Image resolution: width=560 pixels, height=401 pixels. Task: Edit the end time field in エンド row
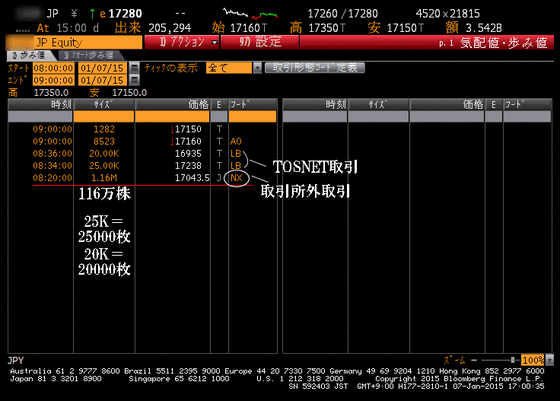coord(54,80)
